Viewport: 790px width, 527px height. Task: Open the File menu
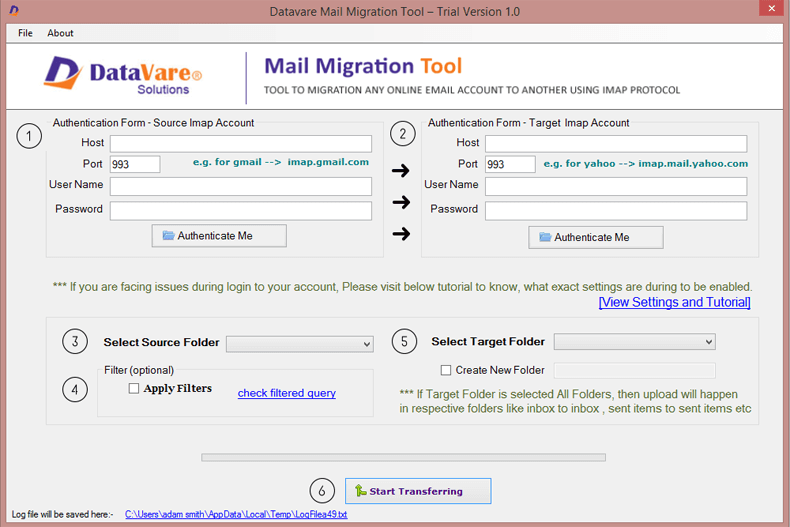point(25,33)
